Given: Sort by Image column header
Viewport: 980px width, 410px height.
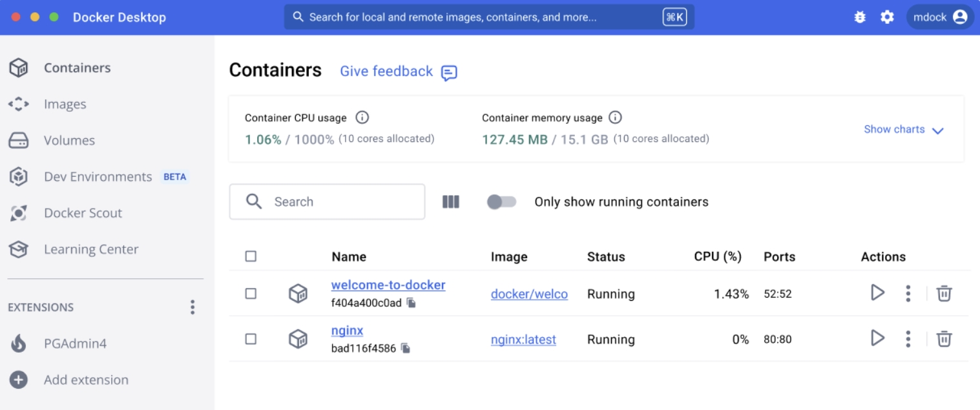Looking at the screenshot, I should pyautogui.click(x=509, y=257).
